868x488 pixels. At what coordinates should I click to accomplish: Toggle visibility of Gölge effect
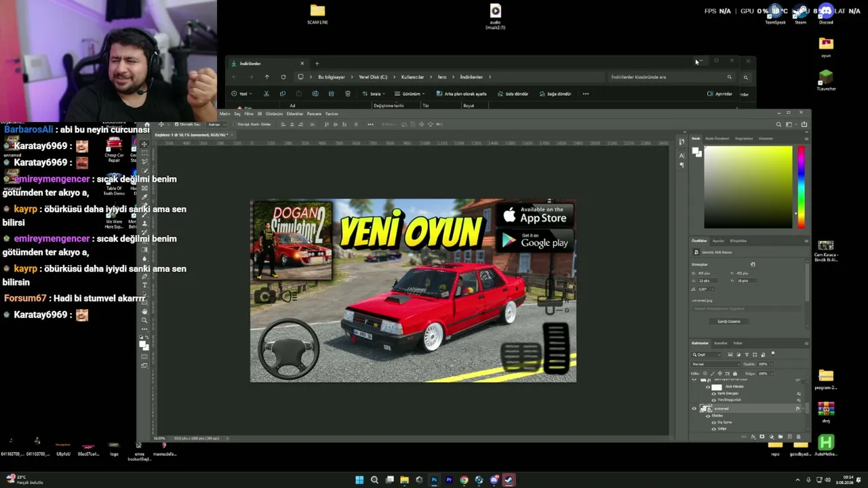[713, 428]
